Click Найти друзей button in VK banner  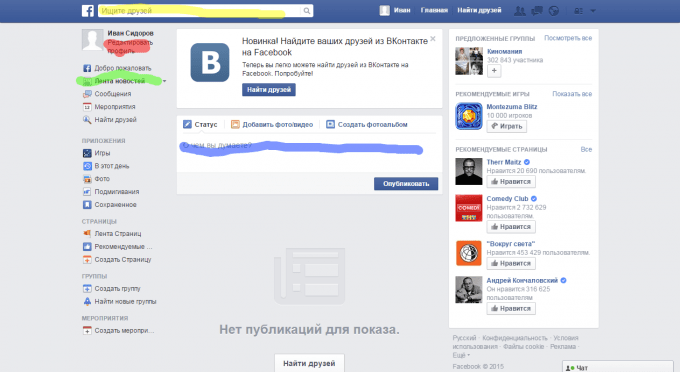[x=269, y=90]
